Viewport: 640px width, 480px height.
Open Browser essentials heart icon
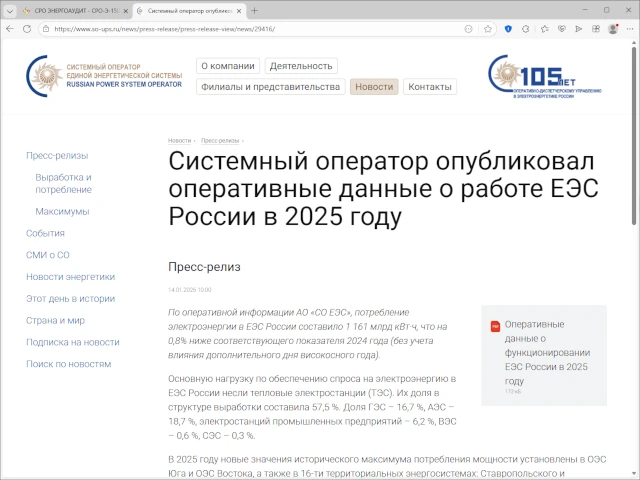(x=562, y=29)
